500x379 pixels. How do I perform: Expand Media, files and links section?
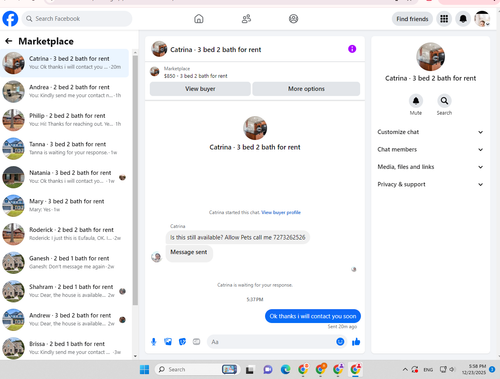[430, 167]
